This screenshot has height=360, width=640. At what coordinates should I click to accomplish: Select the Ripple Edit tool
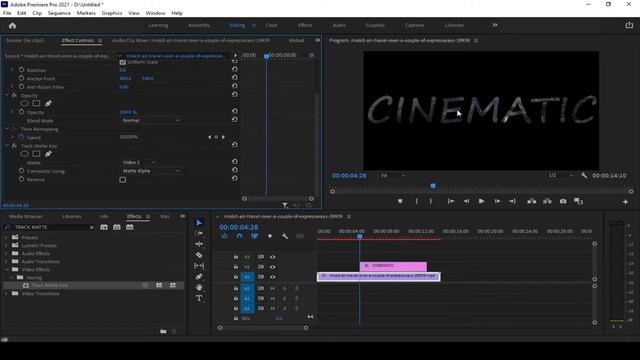199,244
